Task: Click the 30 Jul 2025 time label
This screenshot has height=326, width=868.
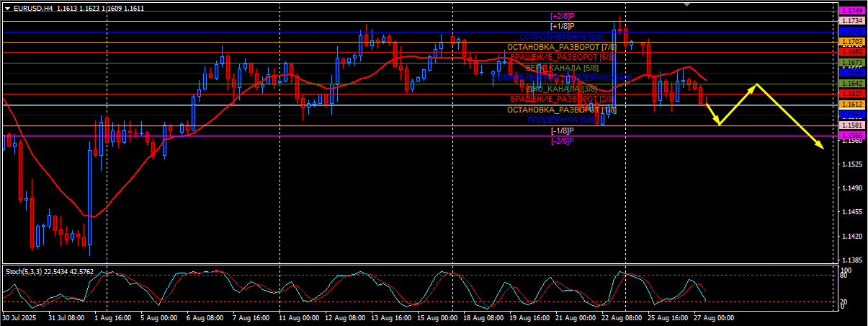Action: point(19,317)
